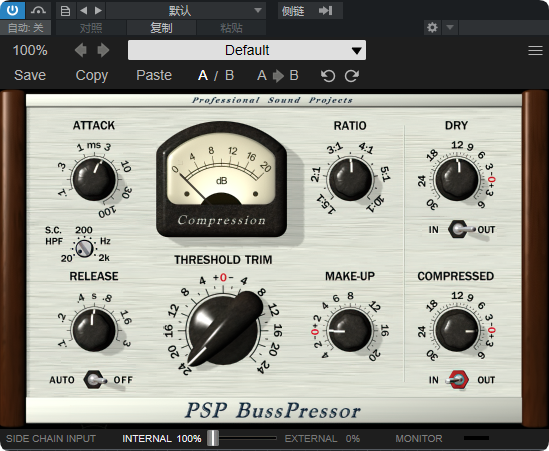The height and width of the screenshot is (451, 549).
Task: Open the Default preset combo box
Action: click(247, 50)
